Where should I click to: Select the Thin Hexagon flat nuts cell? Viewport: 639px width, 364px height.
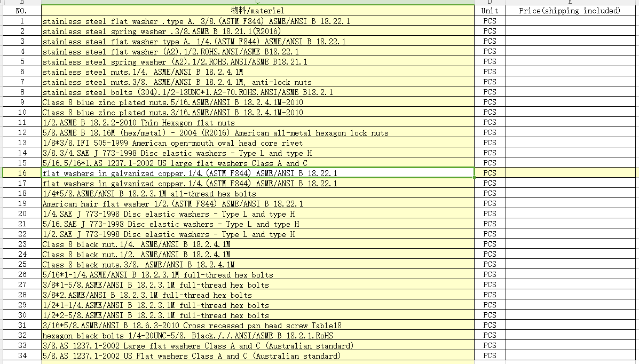point(258,123)
